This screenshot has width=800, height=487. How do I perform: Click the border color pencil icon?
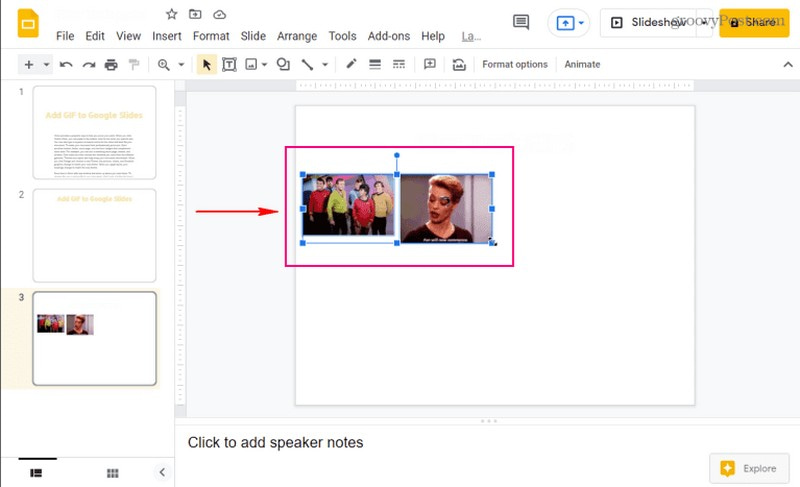(351, 65)
